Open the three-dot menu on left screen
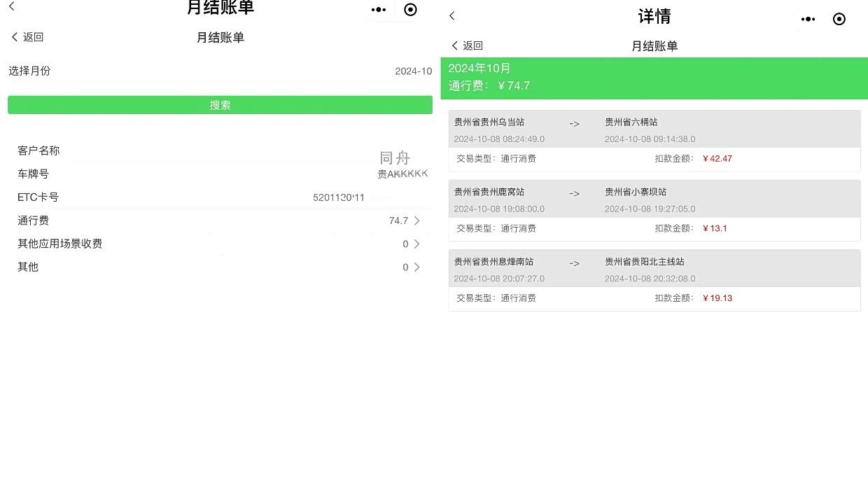The image size is (868, 488). (379, 10)
